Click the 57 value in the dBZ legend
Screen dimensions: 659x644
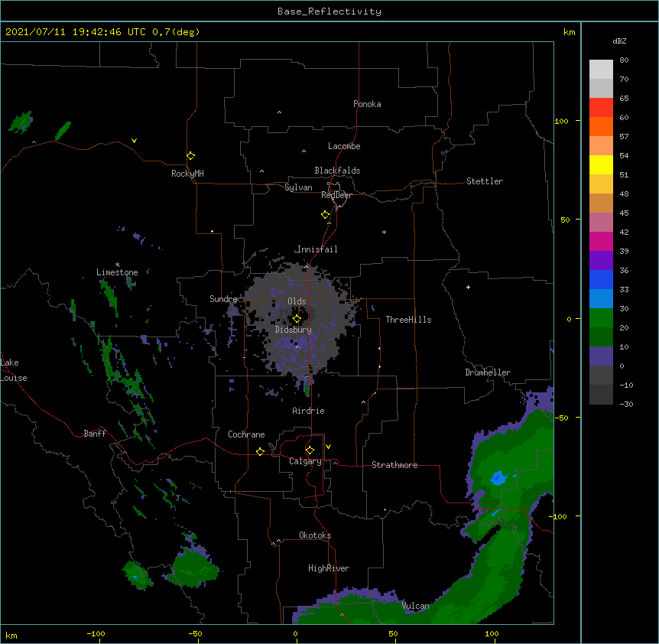[x=624, y=137]
